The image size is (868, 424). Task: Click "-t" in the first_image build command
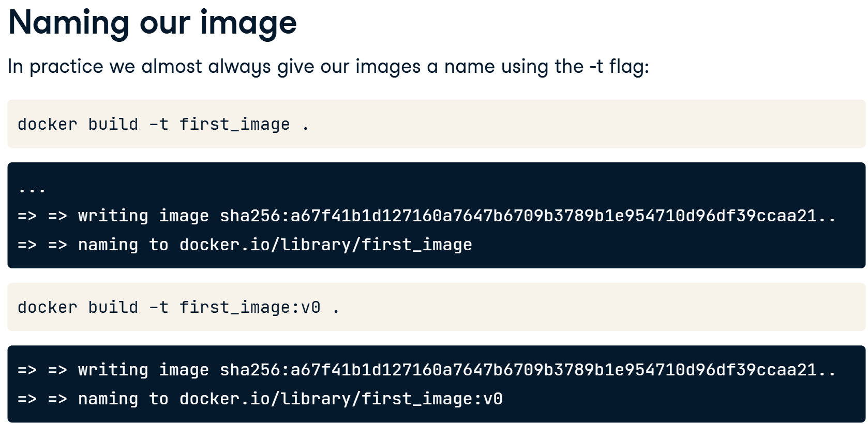(159, 125)
